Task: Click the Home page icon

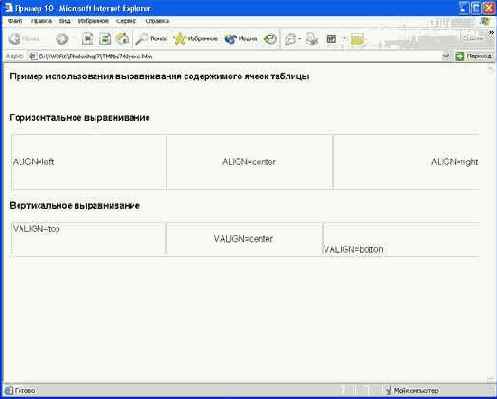Action: (122, 39)
